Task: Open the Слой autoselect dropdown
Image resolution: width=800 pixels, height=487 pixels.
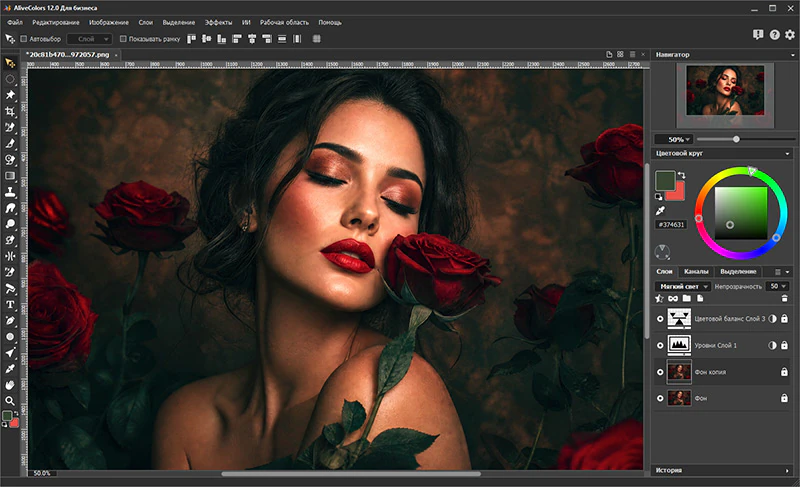Action: pos(89,39)
